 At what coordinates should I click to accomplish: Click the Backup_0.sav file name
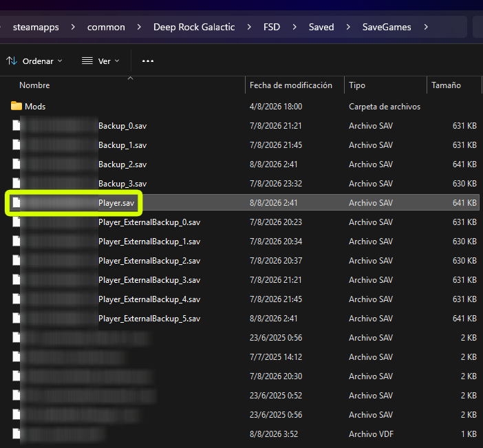(122, 126)
